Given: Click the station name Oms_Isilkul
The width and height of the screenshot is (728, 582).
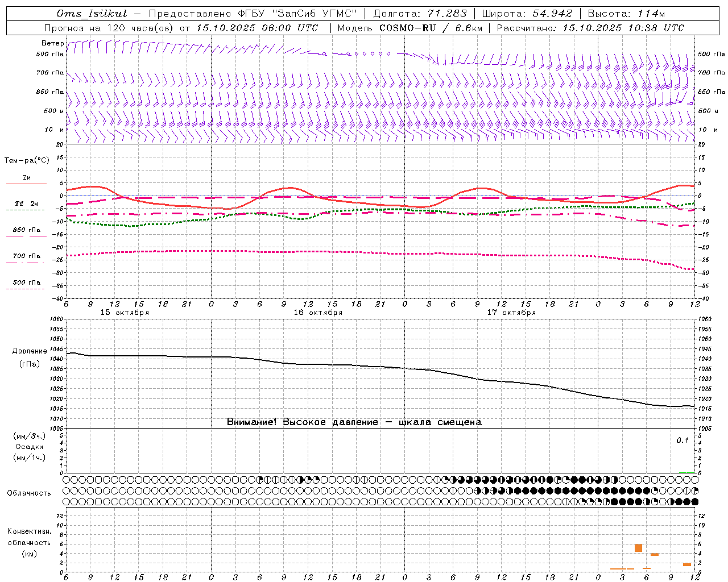Looking at the screenshot, I should click(92, 14).
